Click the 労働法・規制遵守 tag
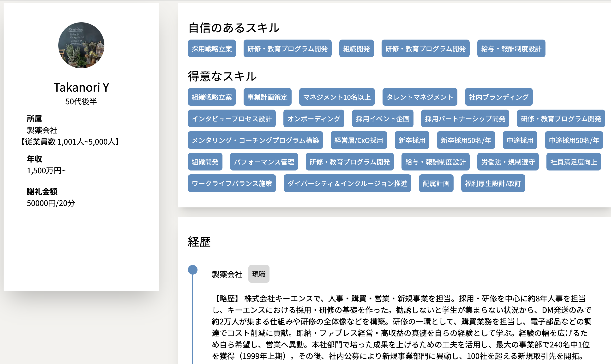Image resolution: width=611 pixels, height=364 pixels. coord(507,162)
